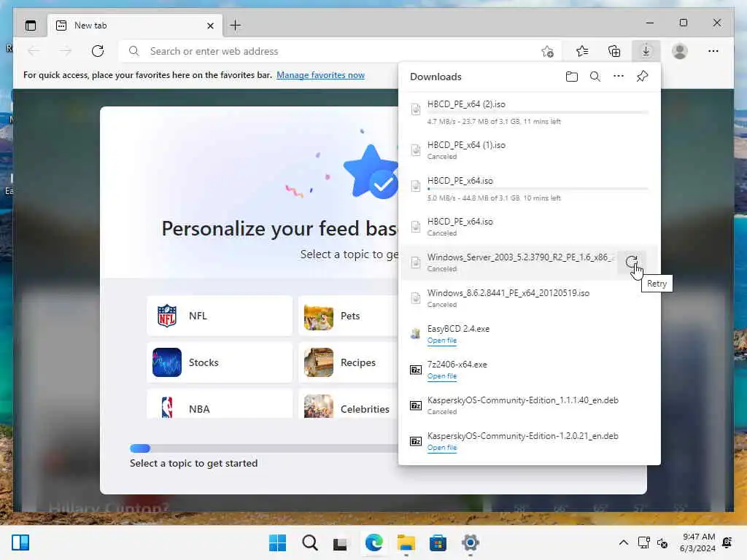The height and width of the screenshot is (560, 747).
Task: Open Task View in taskbar
Action: click(340, 542)
